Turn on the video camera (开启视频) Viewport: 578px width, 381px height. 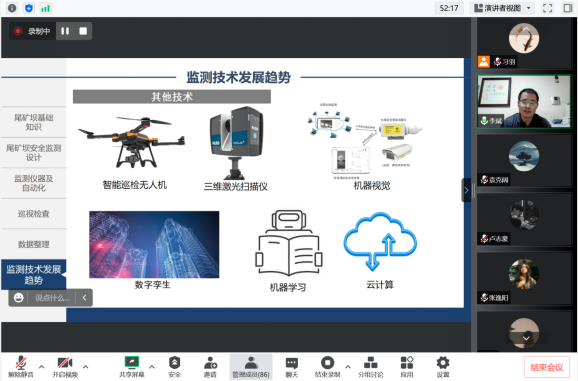pos(65,366)
